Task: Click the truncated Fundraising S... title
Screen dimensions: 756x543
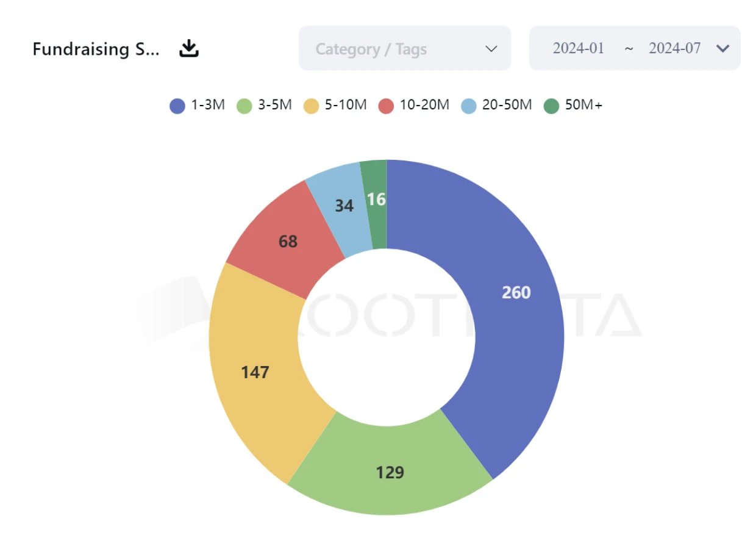Action: tap(96, 49)
